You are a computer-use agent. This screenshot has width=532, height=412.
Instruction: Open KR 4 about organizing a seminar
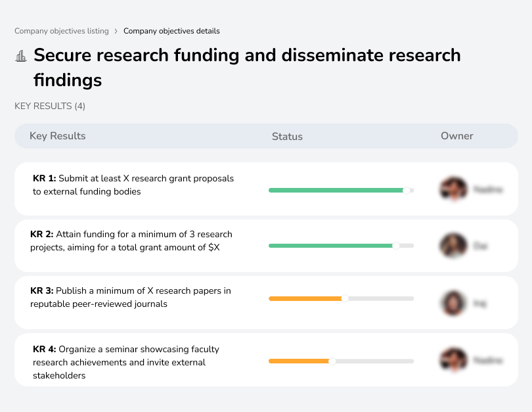[x=126, y=362]
